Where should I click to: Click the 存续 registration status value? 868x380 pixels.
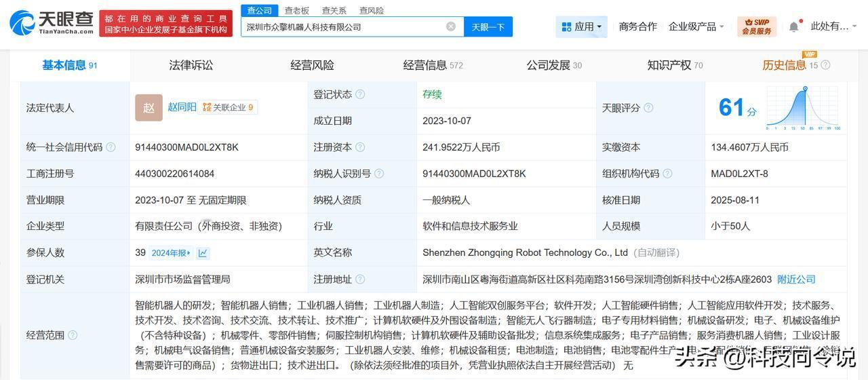pyautogui.click(x=432, y=94)
